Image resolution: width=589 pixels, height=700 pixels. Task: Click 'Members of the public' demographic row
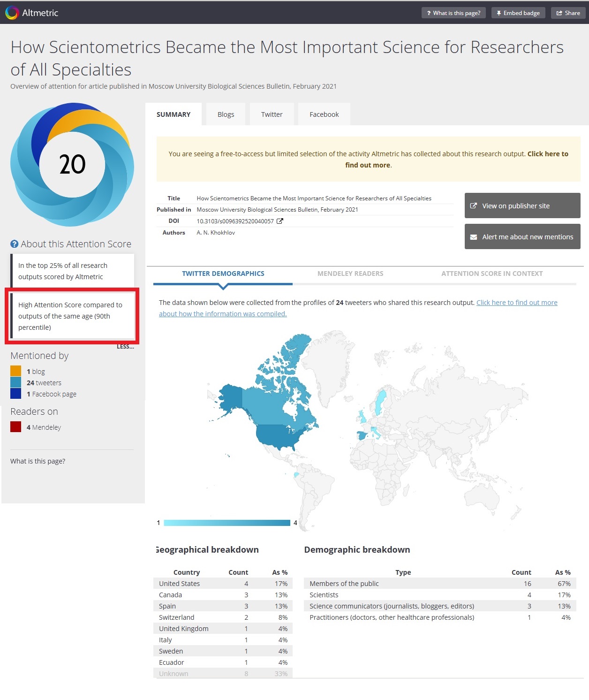click(x=440, y=584)
